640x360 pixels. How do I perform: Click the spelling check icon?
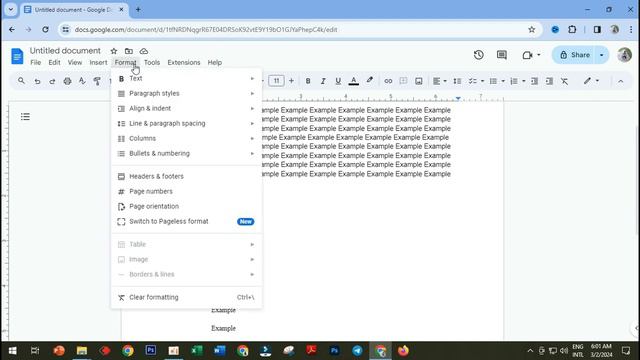[82, 81]
